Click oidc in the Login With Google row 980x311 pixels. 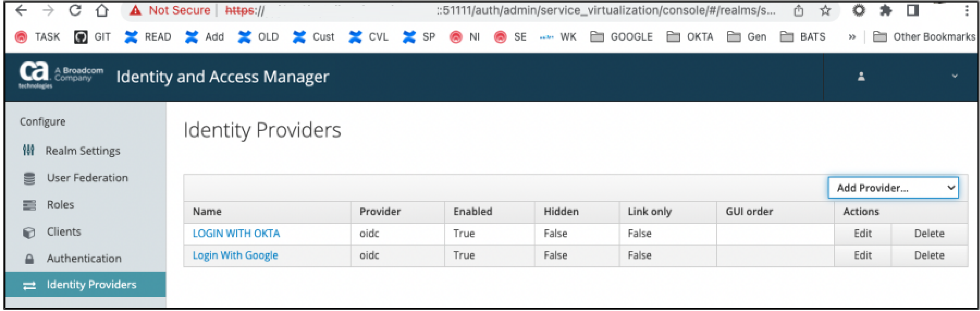click(369, 255)
